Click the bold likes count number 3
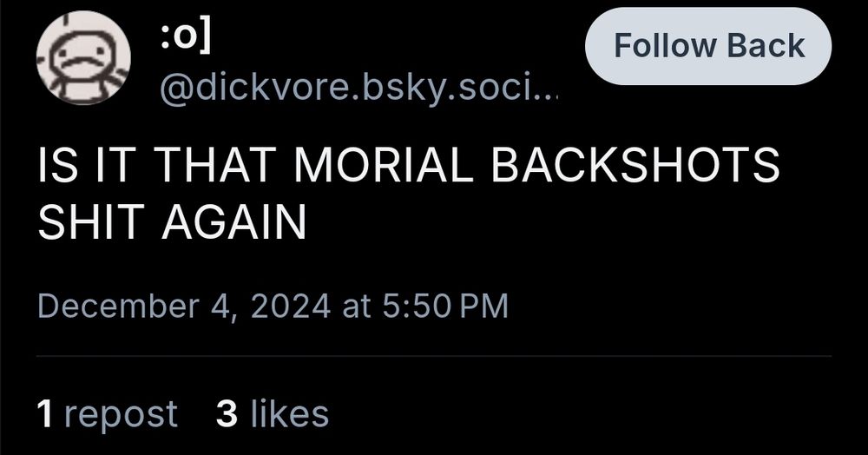The image size is (868, 455). tap(227, 413)
